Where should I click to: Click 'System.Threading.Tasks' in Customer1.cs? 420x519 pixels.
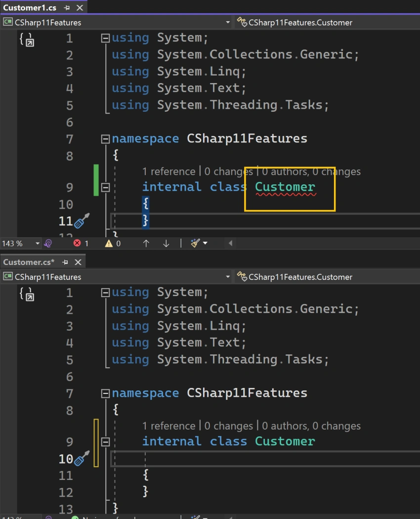(x=240, y=105)
